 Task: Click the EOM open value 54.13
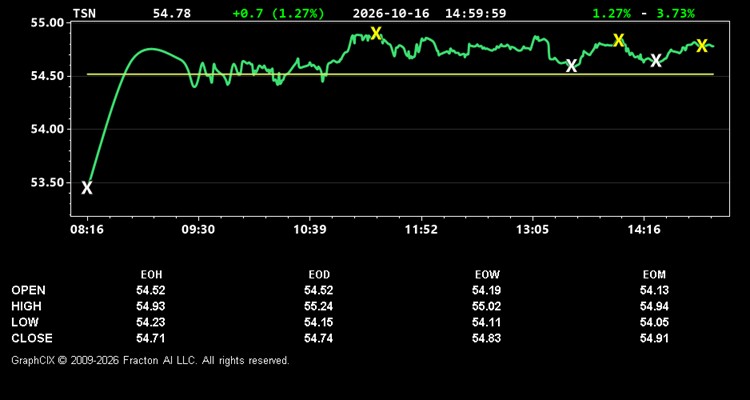pyautogui.click(x=654, y=290)
